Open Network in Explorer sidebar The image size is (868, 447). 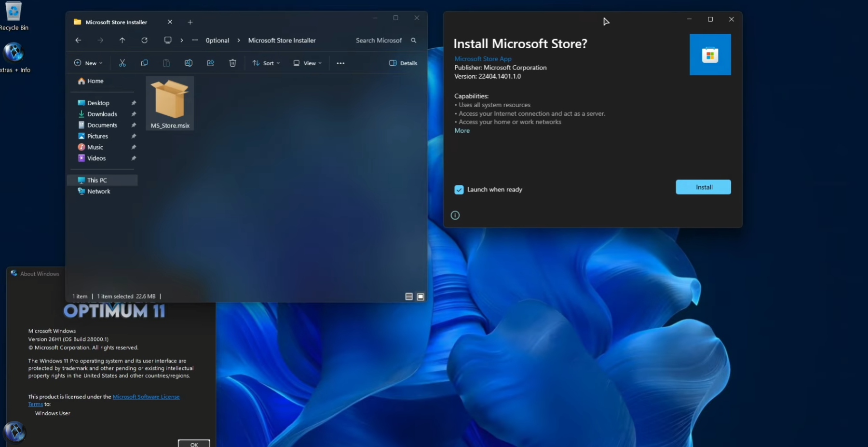pyautogui.click(x=99, y=192)
